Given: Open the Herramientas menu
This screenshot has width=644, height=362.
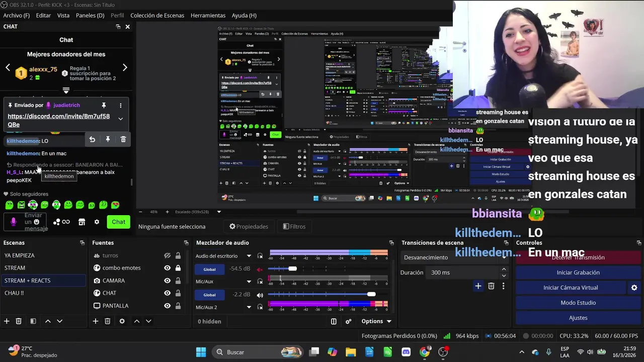Looking at the screenshot, I should 208,16.
